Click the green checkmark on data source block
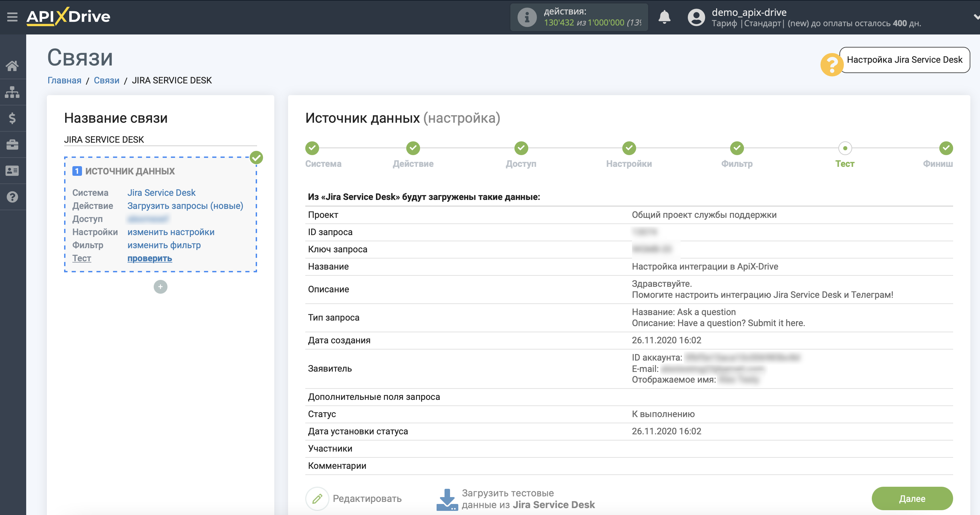 [x=256, y=158]
